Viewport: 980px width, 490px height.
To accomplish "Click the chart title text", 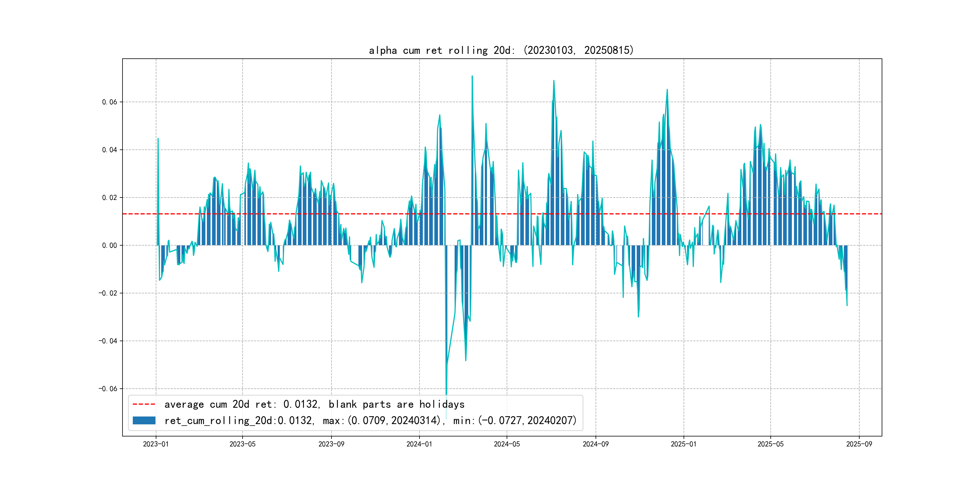I will coord(501,50).
